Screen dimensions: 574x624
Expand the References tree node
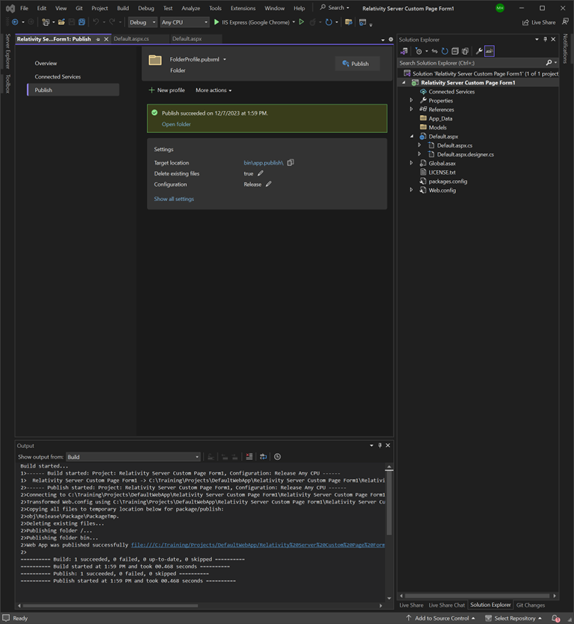(412, 109)
